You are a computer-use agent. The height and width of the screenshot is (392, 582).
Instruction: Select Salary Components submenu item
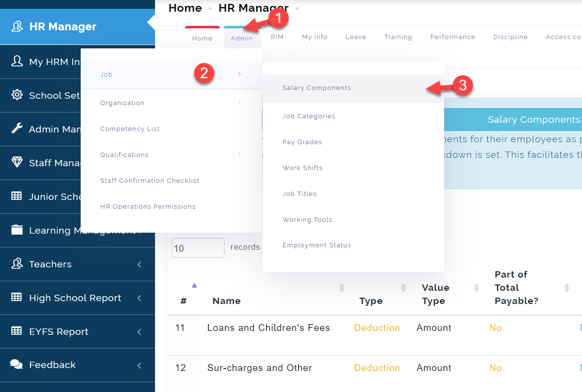click(353, 88)
